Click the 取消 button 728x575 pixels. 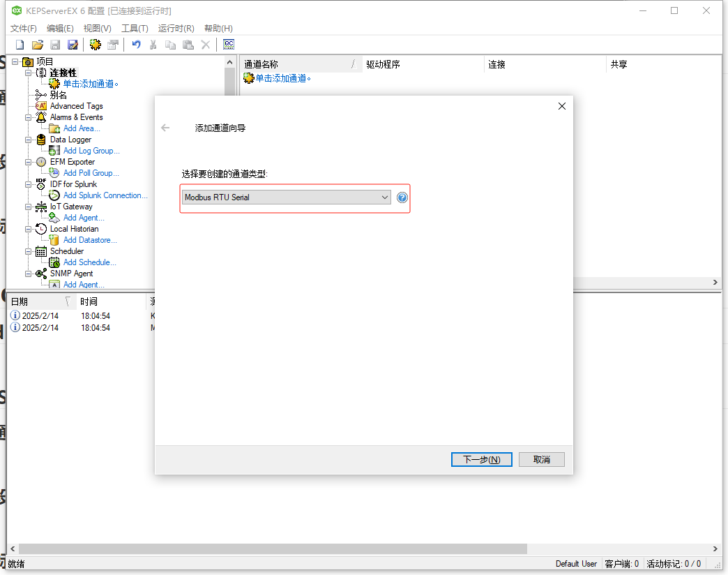pyautogui.click(x=541, y=459)
